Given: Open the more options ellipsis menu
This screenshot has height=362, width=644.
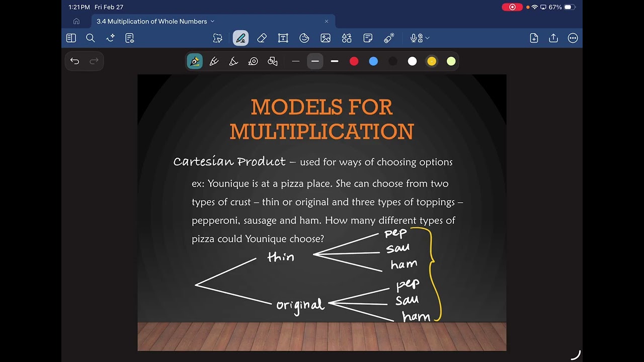Looking at the screenshot, I should [573, 38].
